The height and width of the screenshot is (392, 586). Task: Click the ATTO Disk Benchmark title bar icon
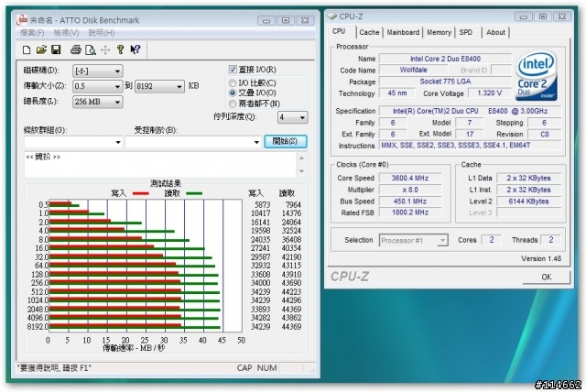(x=22, y=20)
